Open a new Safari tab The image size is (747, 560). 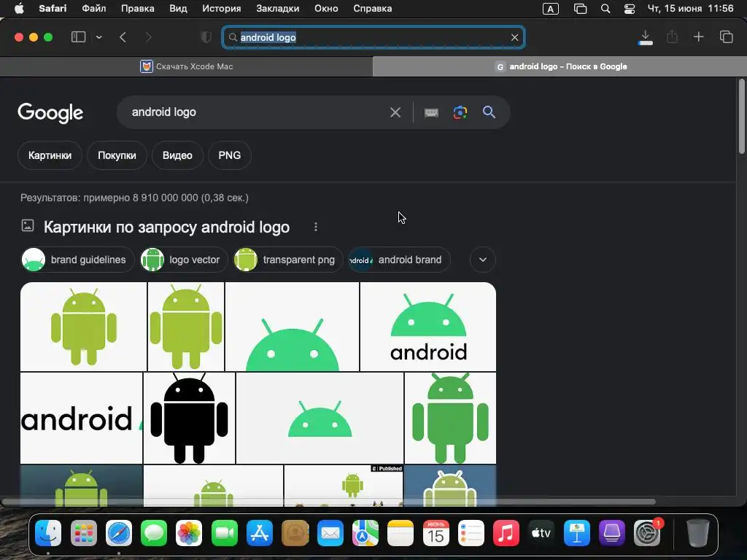coord(698,36)
